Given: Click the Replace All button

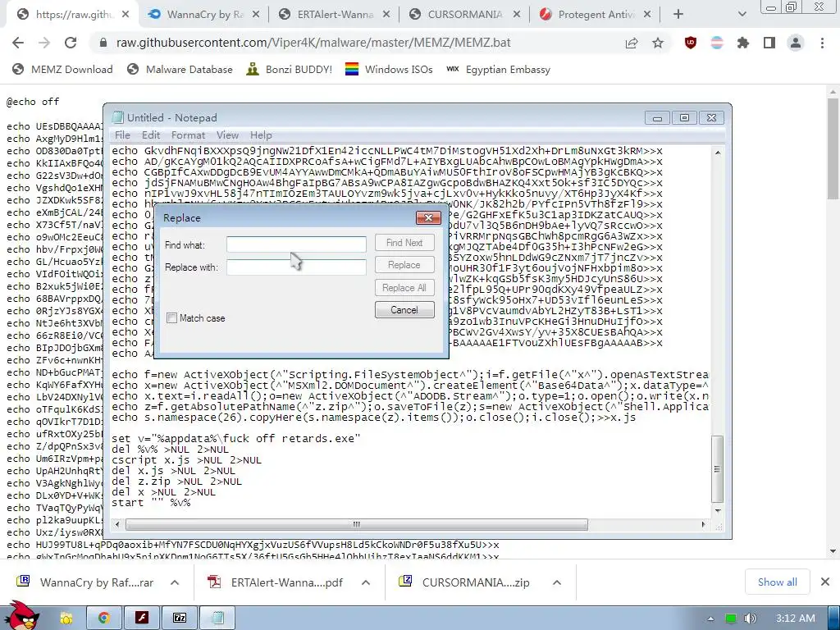Looking at the screenshot, I should pyautogui.click(x=404, y=288).
